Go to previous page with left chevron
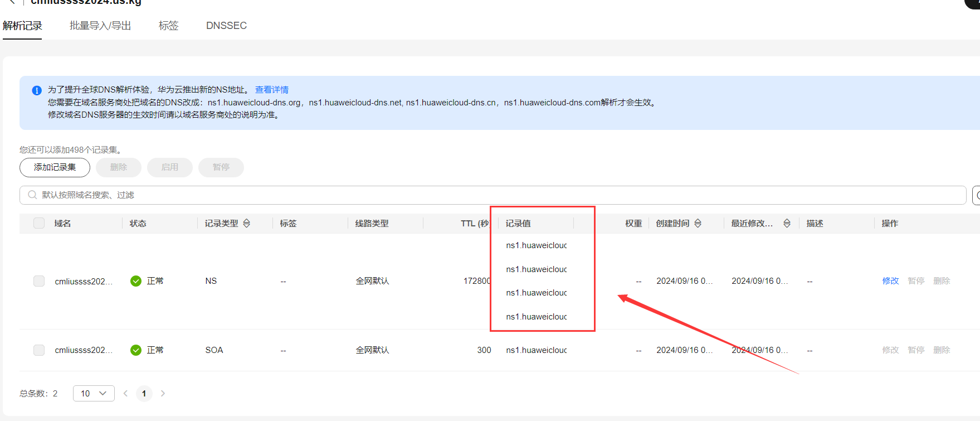Viewport: 980px width, 421px height. pos(125,393)
